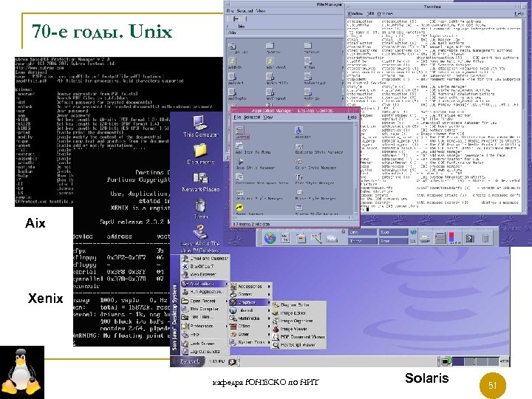Click the text note pencil icon on CDE panel
Screen dimensions: 532x399
[316, 238]
